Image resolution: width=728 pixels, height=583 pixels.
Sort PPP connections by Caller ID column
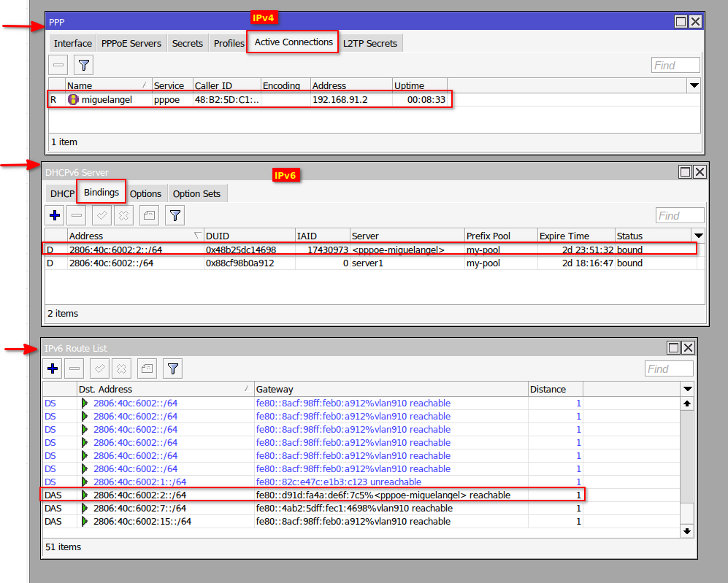(x=226, y=85)
